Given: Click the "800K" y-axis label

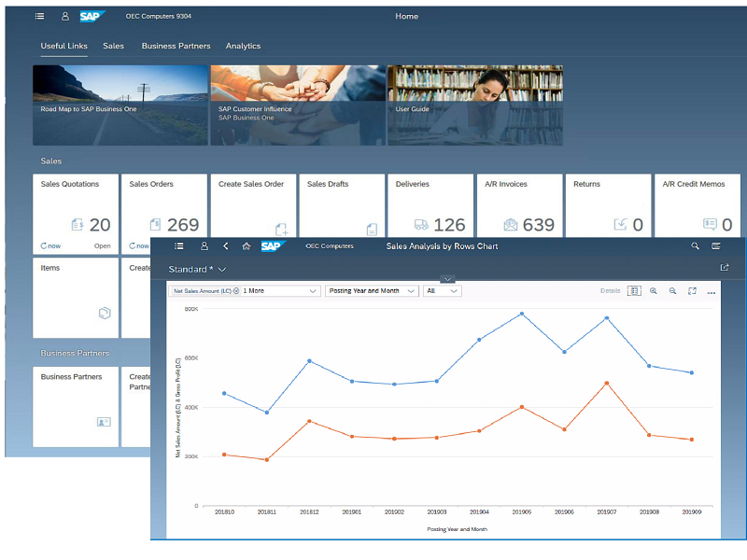Looking at the screenshot, I should (191, 309).
